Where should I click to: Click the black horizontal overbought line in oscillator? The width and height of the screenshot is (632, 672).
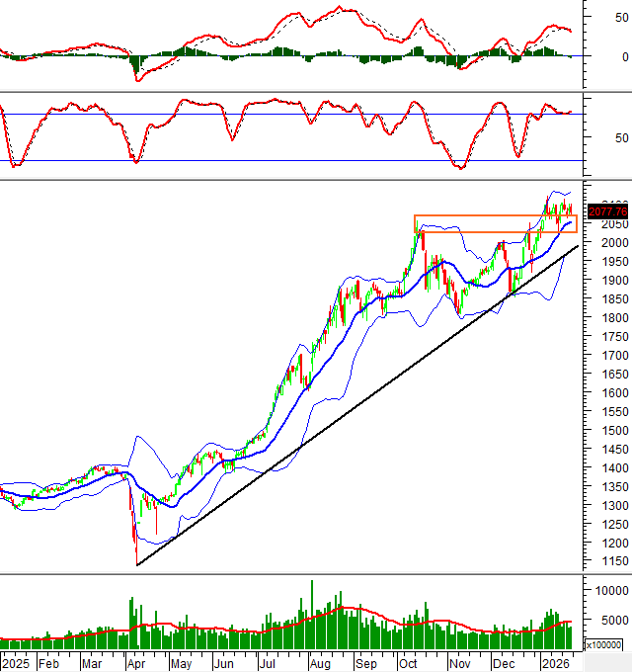click(x=296, y=114)
